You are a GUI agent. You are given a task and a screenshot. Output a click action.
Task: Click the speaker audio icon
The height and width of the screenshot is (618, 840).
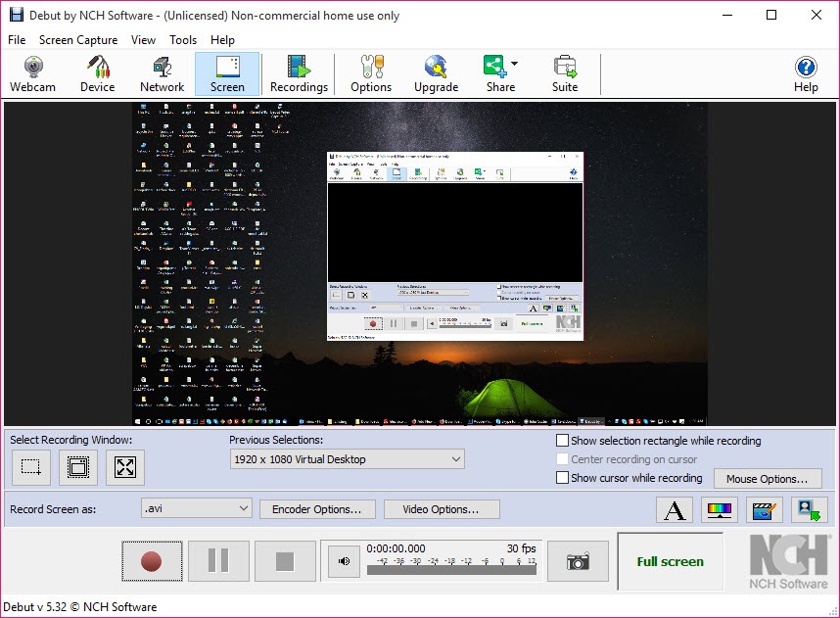pos(344,561)
